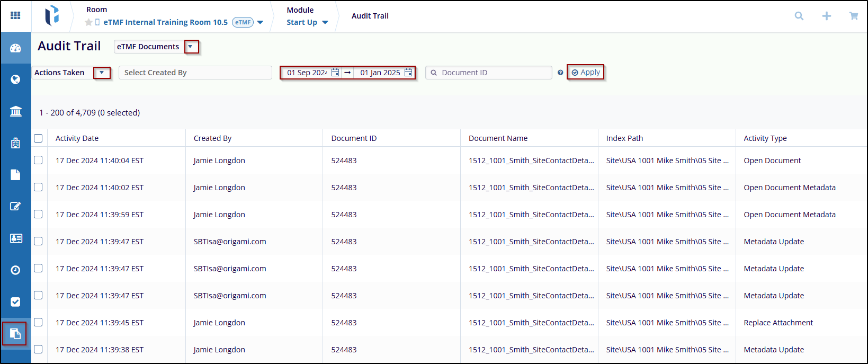The width and height of the screenshot is (868, 364).
Task: Expand the eTMF Internal Training Room selector
Action: [260, 22]
